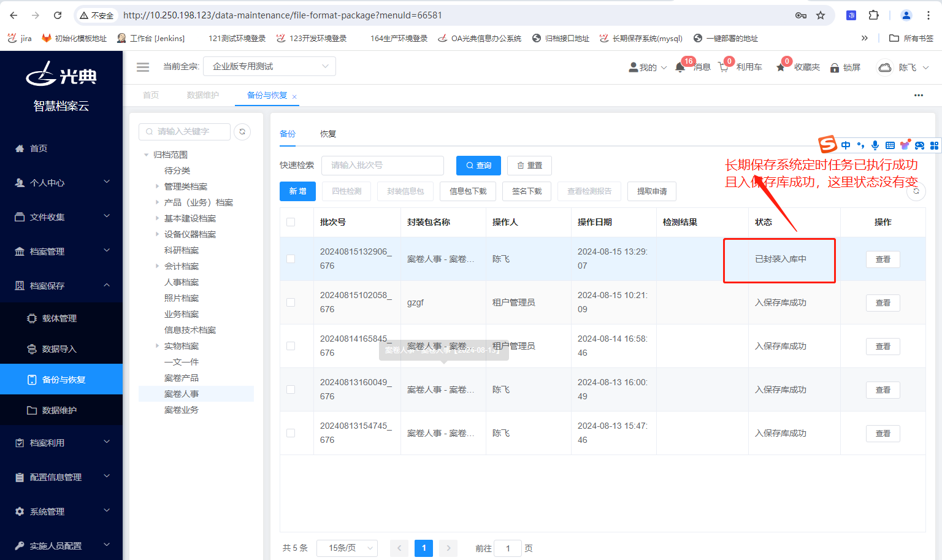The width and height of the screenshot is (942, 560).
Task: Open 工作台 [Jenkins] bookmark
Action: 151,38
